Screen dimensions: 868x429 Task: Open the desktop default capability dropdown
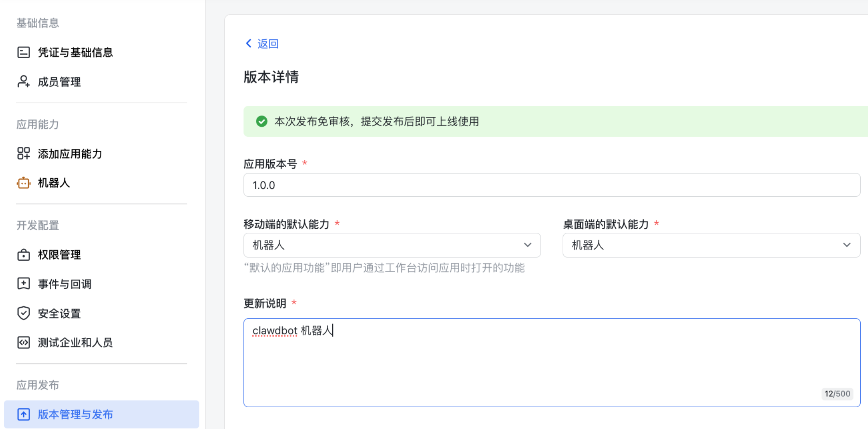[x=711, y=245]
